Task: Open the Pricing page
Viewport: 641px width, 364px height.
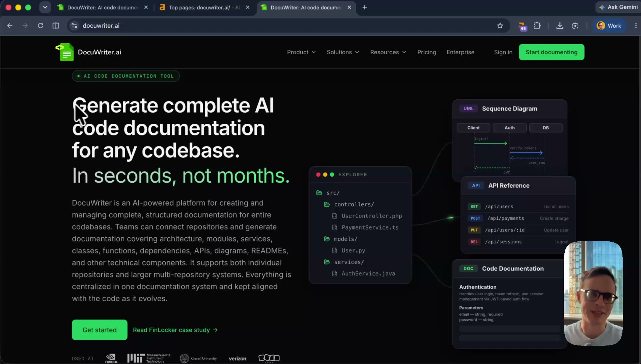Action: pyautogui.click(x=427, y=52)
